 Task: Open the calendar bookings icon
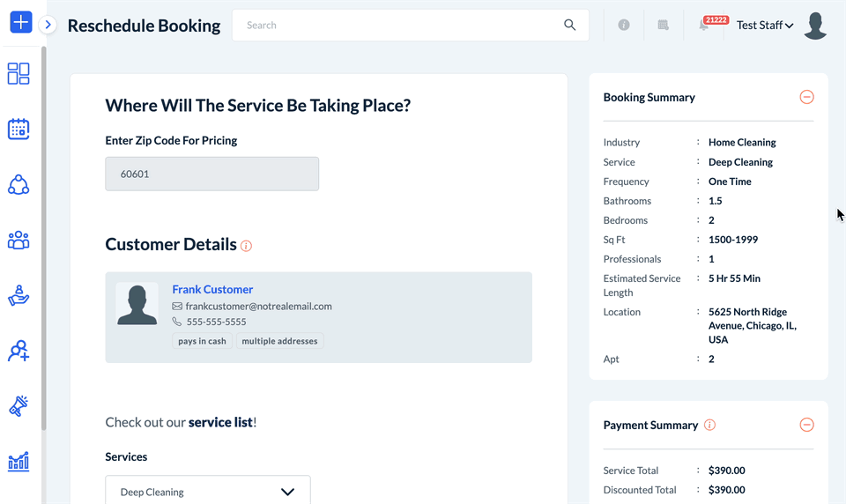coord(19,130)
